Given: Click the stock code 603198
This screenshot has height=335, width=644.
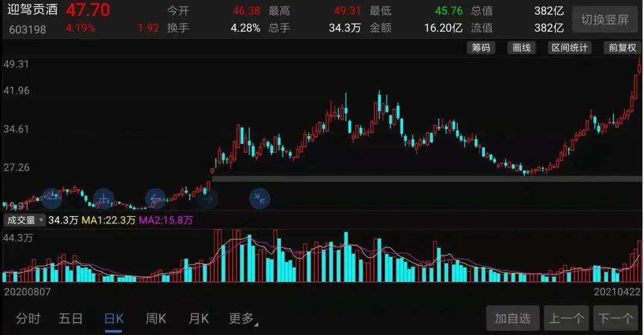Looking at the screenshot, I should tap(27, 30).
